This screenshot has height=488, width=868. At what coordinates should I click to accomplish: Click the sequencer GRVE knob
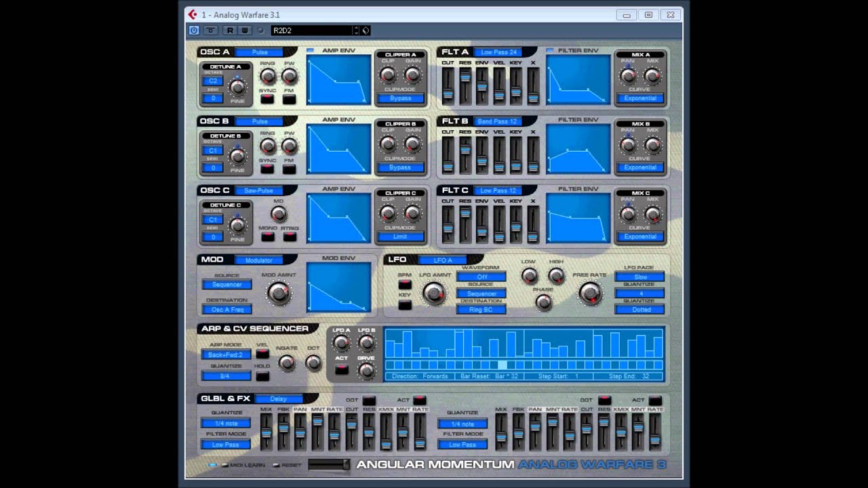click(366, 371)
